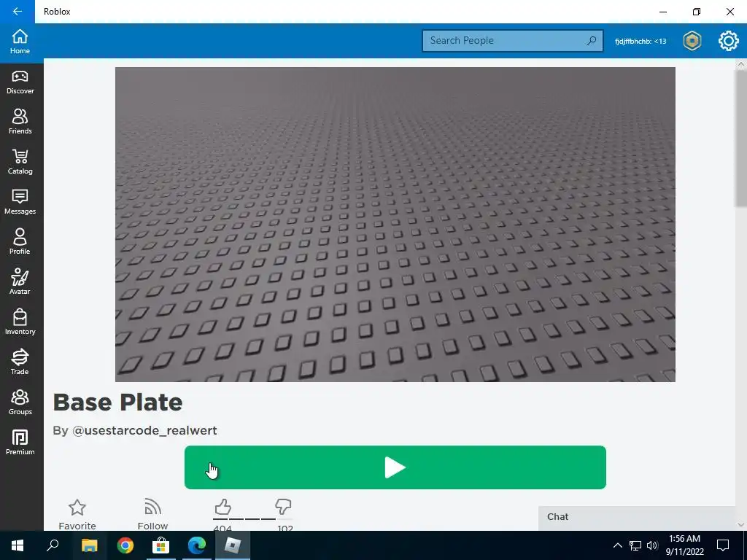
Task: Open creator @usestarcode_realwert profile link
Action: pos(144,430)
